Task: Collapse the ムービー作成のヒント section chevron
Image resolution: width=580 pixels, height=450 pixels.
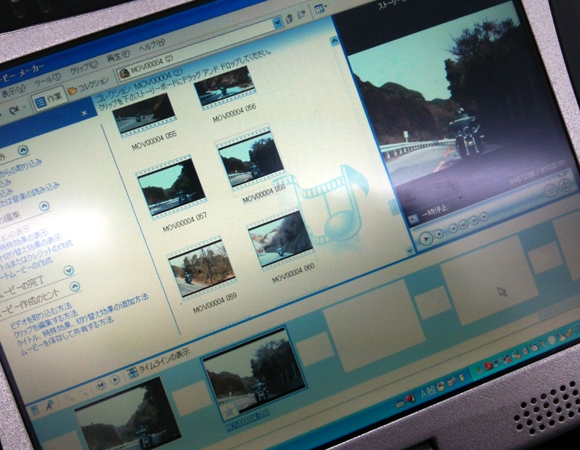Action: (75, 286)
